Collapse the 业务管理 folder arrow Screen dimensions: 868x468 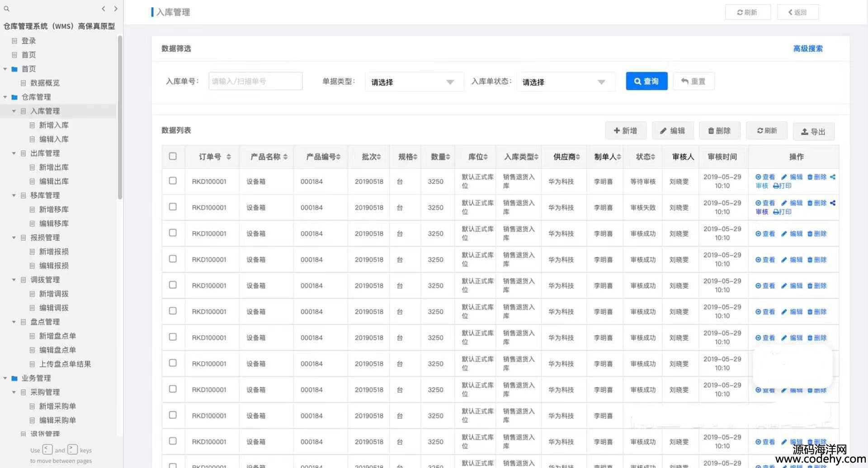tap(5, 378)
